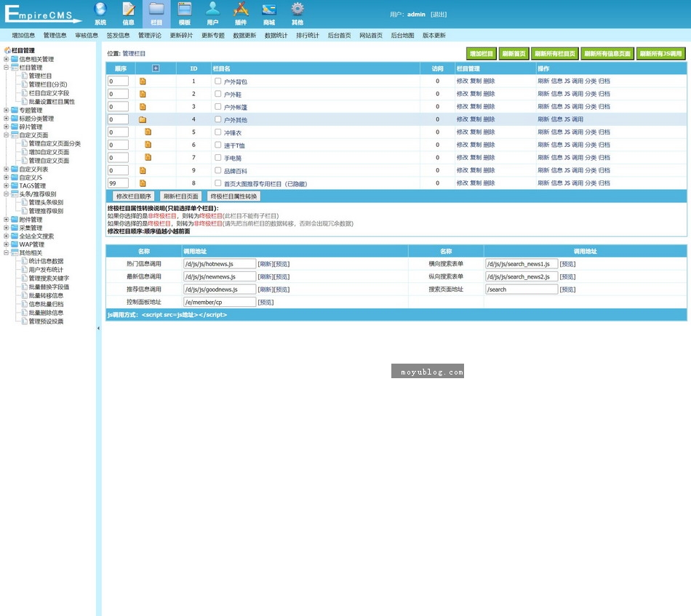Check the 品牌百科 column checkbox
Viewport: 691px width, 616px height.
[217, 170]
